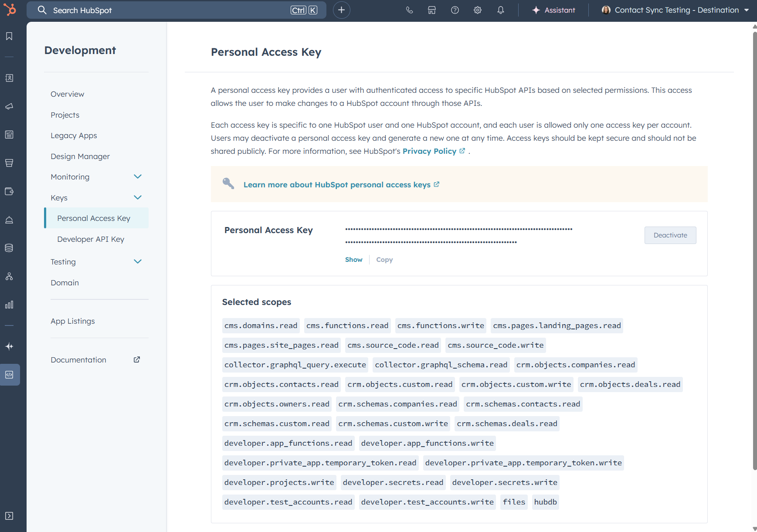Select Developer API Key in the menu
Viewport: 757px width, 532px height.
click(x=90, y=239)
